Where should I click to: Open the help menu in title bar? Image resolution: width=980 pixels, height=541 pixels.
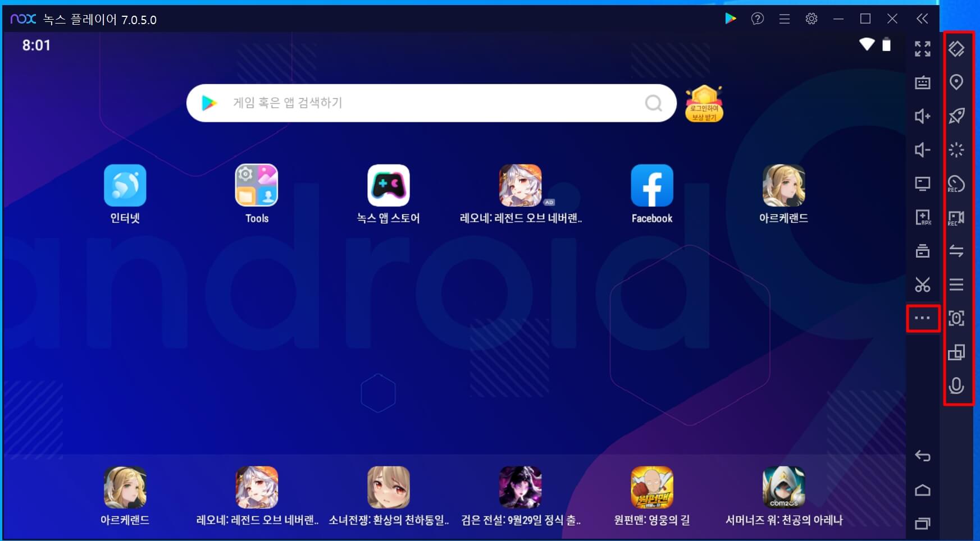(758, 19)
